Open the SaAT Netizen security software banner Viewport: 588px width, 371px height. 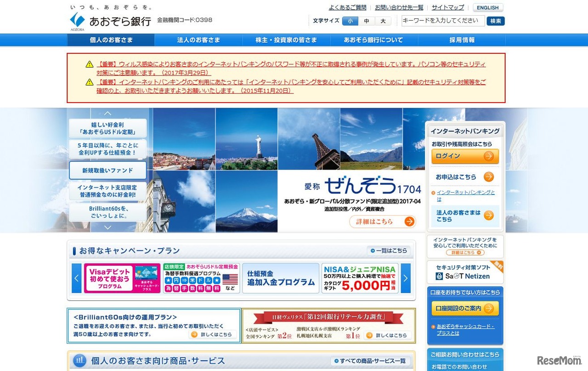click(465, 272)
